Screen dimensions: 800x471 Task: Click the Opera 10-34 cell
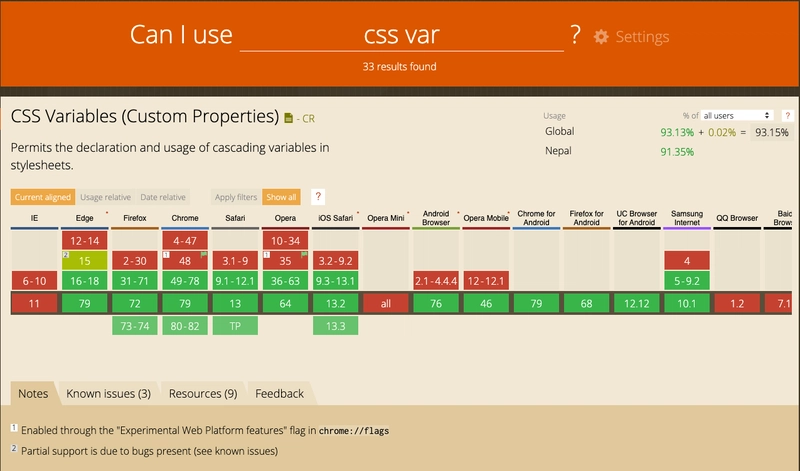[285, 240]
